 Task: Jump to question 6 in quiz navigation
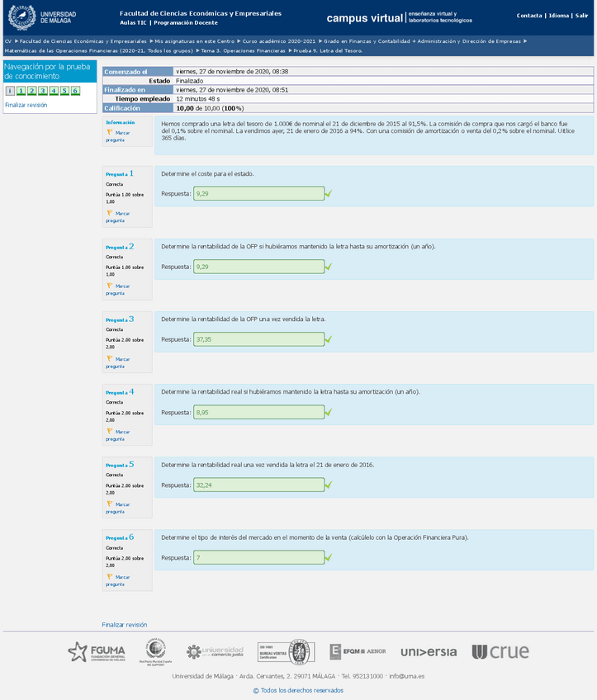[75, 91]
